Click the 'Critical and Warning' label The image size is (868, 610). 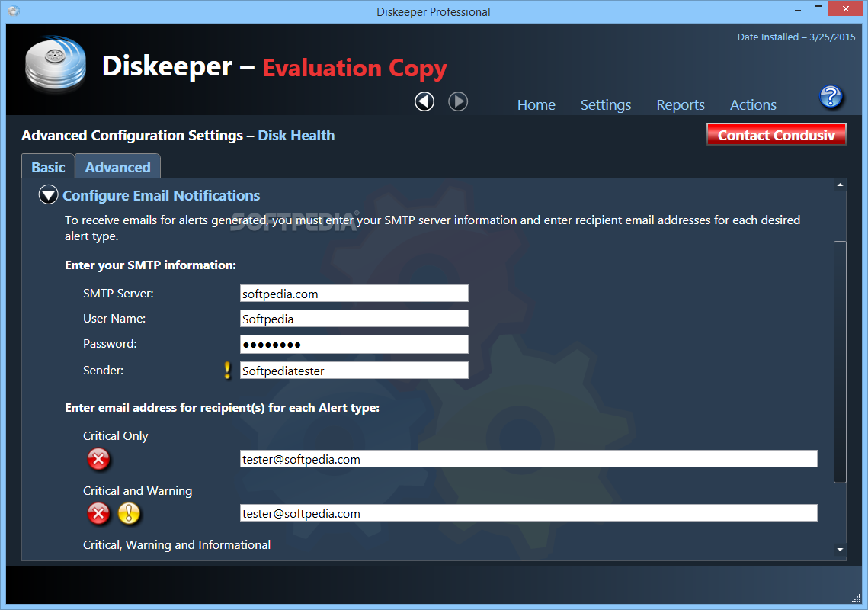click(x=137, y=491)
